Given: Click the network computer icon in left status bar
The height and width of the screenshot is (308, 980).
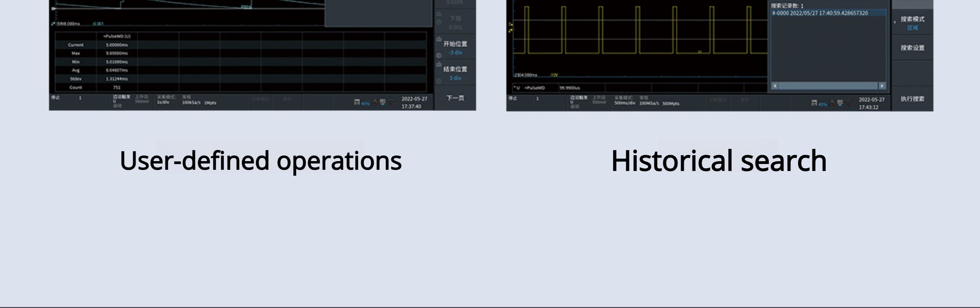Looking at the screenshot, I should pos(383,102).
